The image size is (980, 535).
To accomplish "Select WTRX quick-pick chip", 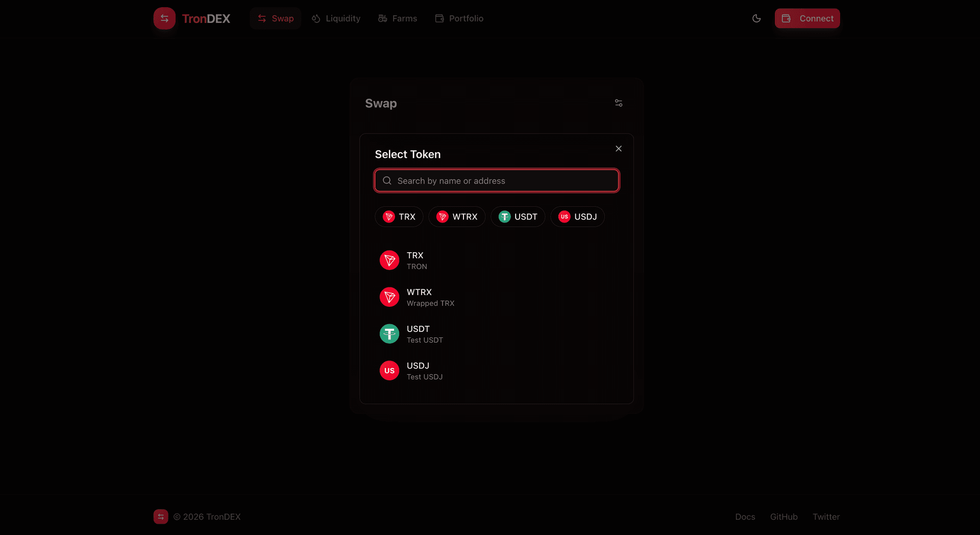I will [x=457, y=217].
